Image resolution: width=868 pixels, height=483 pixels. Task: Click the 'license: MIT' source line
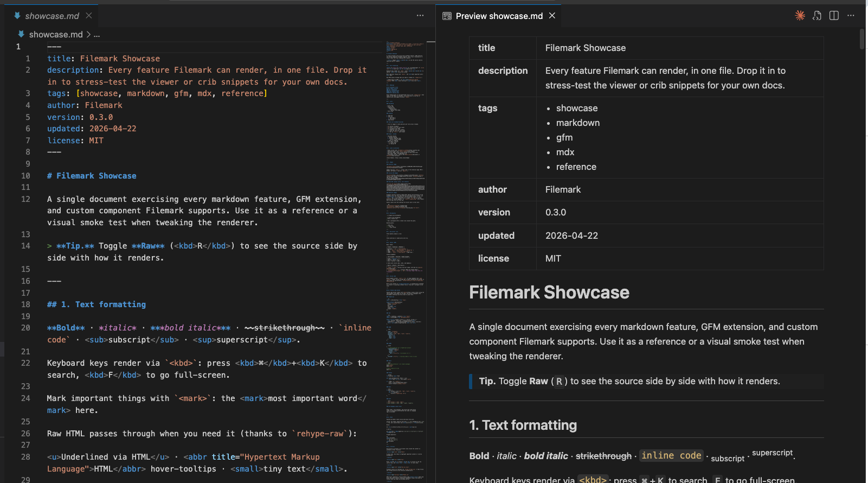pyautogui.click(x=75, y=141)
